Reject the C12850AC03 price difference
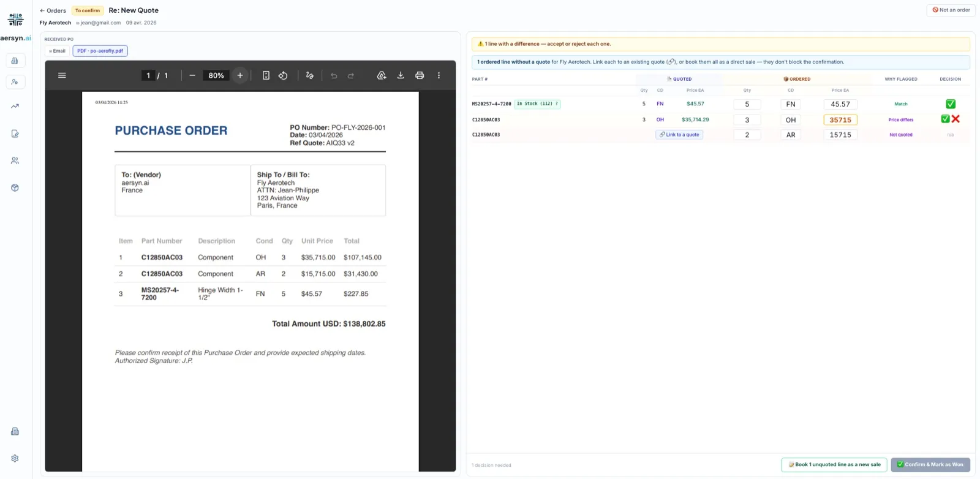980x479 pixels. [956, 119]
